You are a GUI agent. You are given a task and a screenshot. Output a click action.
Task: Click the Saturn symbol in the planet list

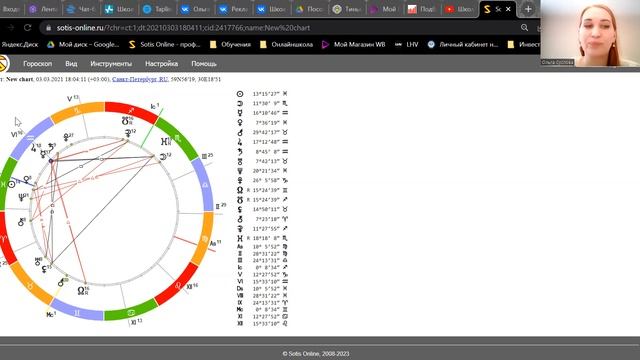(240, 151)
